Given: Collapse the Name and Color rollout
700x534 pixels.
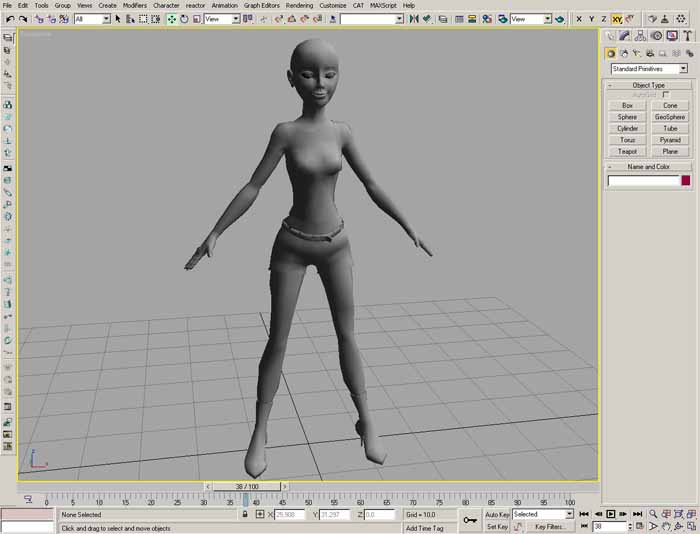Looking at the screenshot, I should [x=649, y=167].
